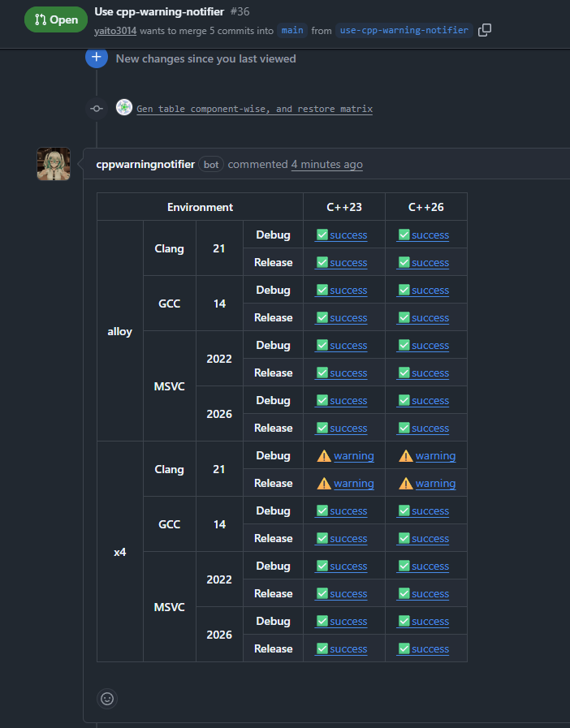Image resolution: width=570 pixels, height=728 pixels.
Task: Open cppwarningnotifier author name link
Action: point(145,165)
